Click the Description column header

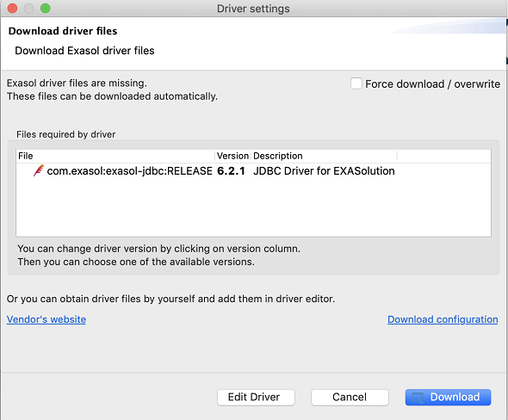pos(324,156)
